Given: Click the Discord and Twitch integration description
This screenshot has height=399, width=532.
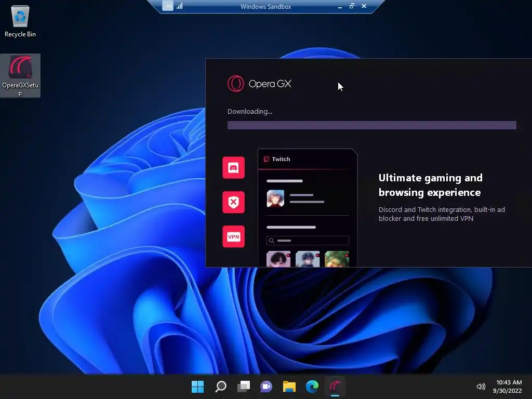Looking at the screenshot, I should click(x=442, y=214).
